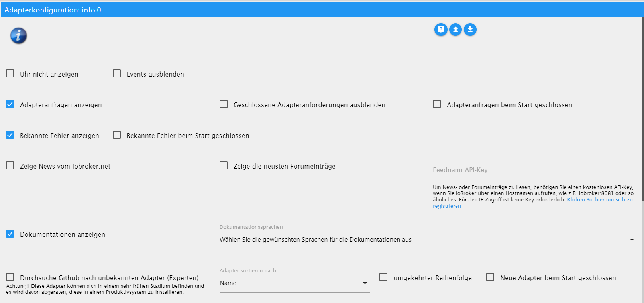
Task: Open the Dokumentationssprachen dropdown
Action: 427,240
